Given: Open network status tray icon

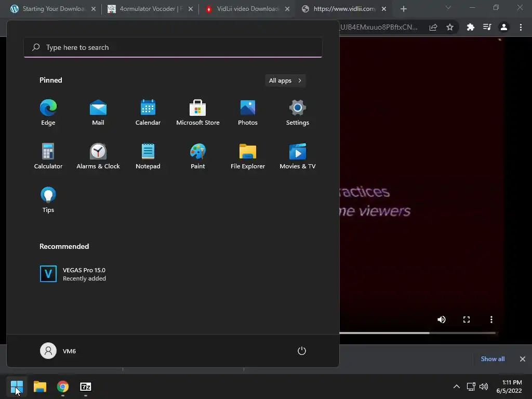Looking at the screenshot, I should (x=471, y=387).
